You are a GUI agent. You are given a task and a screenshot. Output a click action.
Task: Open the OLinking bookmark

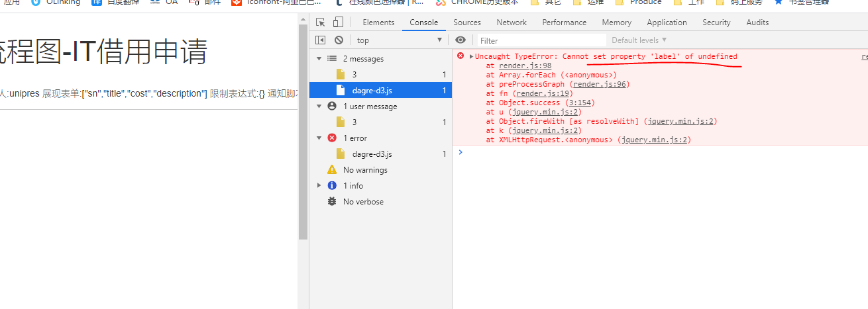point(56,2)
